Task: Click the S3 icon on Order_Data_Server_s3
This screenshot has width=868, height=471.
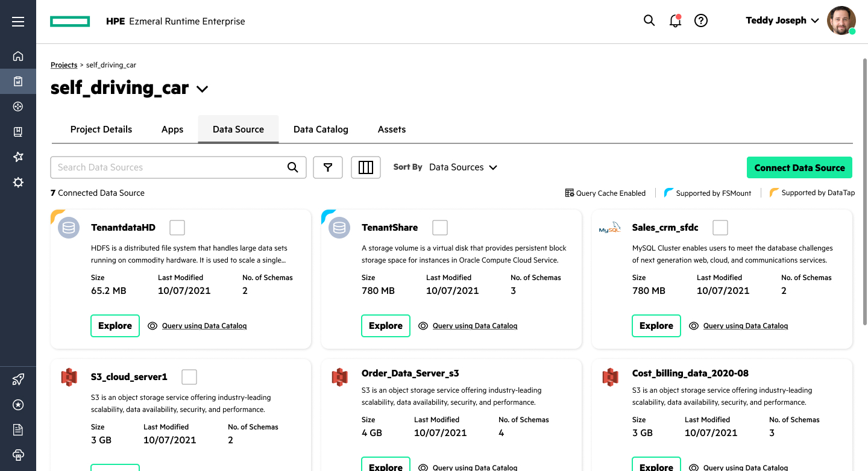Action: click(339, 377)
